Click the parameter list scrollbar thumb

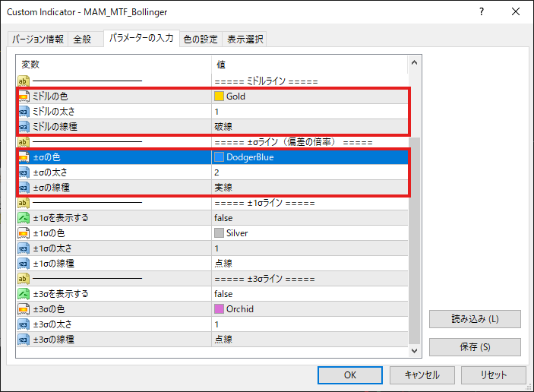(x=414, y=241)
